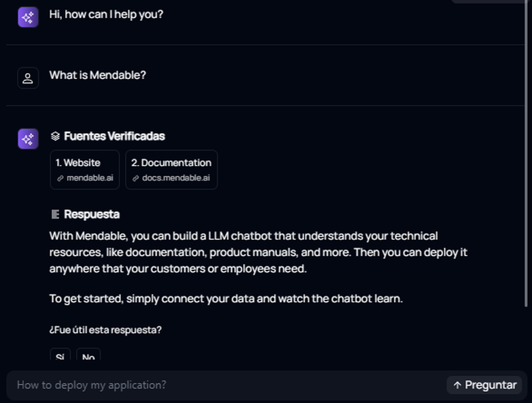Click the user profile avatar icon
This screenshot has width=532, height=403.
28,78
